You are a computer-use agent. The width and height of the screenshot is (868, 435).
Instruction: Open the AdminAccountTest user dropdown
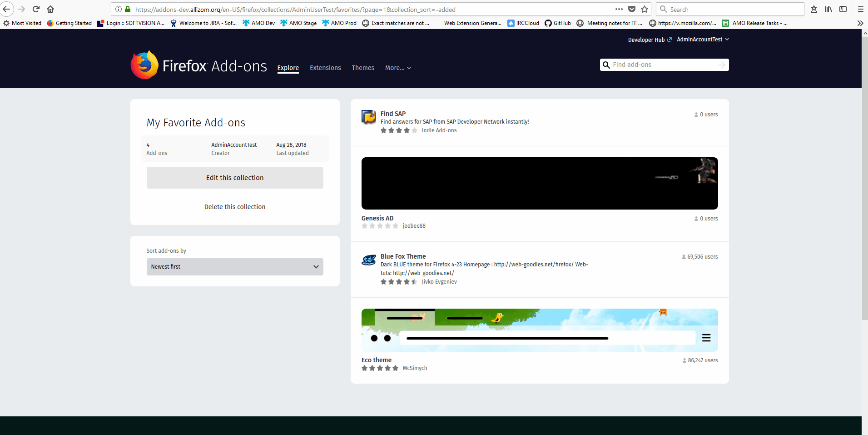pos(703,40)
